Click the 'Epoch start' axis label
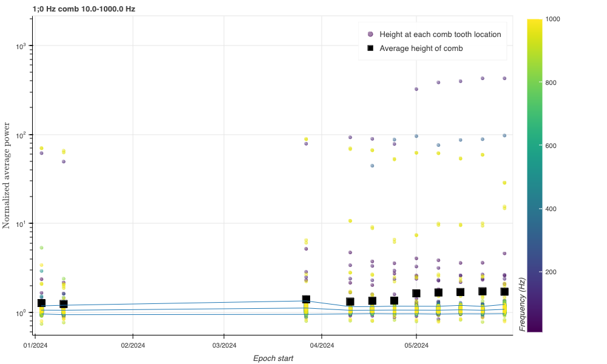 coord(273,358)
